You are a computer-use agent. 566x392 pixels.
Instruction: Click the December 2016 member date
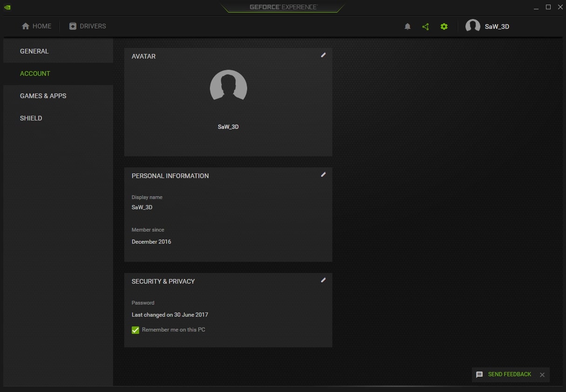(x=151, y=242)
